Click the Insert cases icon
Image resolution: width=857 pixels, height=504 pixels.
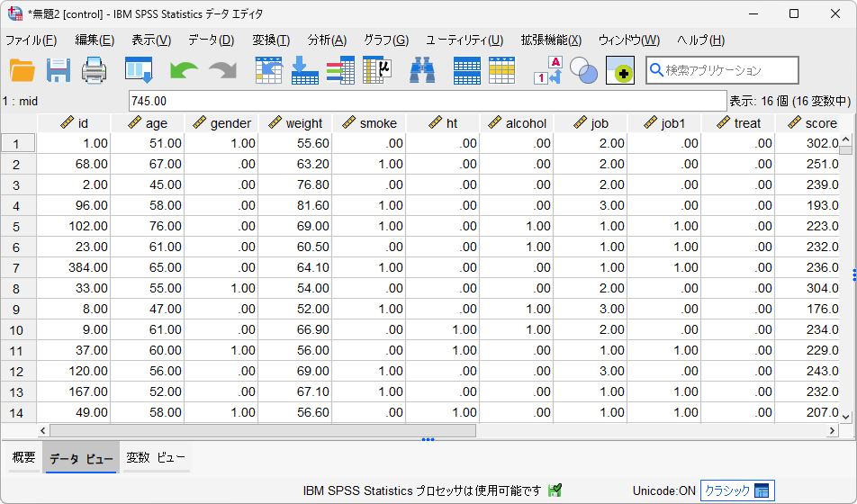pyautogui.click(x=466, y=70)
